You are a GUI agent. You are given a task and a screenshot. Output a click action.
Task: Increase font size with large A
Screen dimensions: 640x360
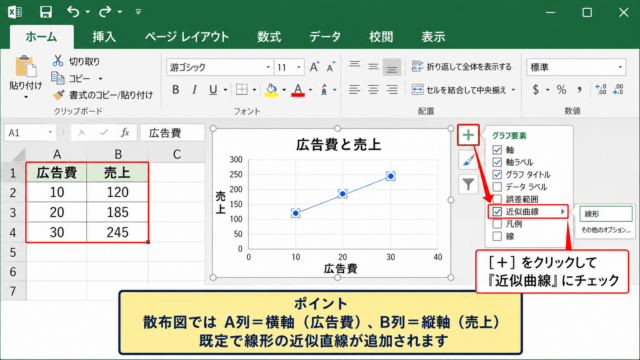pyautogui.click(x=314, y=67)
